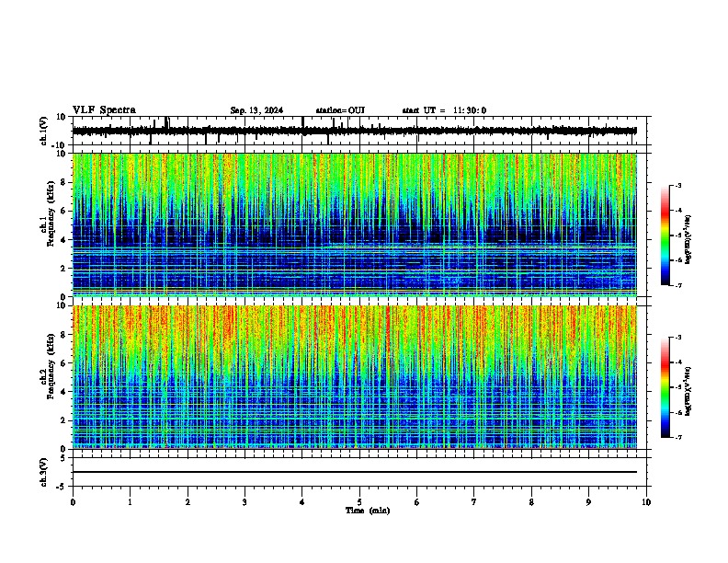The width and height of the screenshot is (728, 563).
Task: Click the ch.2 log(PSD) color bar
Action: pos(665,387)
